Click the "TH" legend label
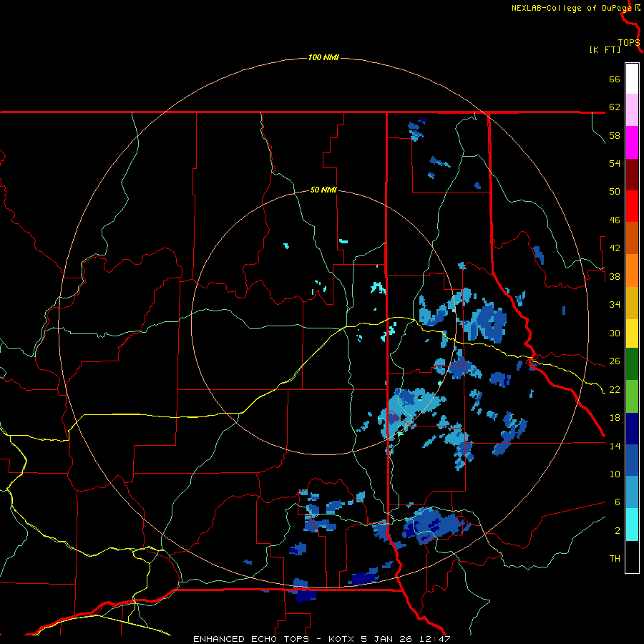The width and height of the screenshot is (644, 644). tap(615, 559)
